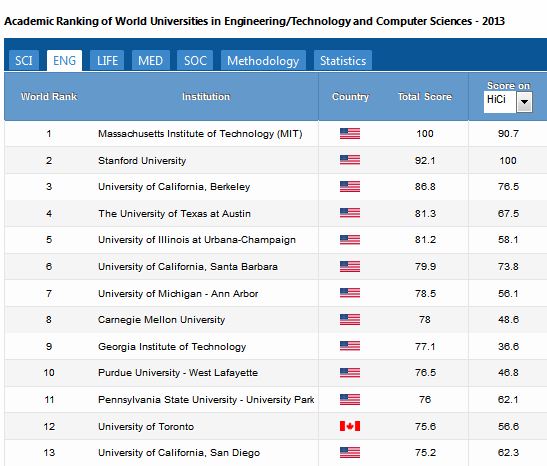Switch to the LIFE tab
547x466 pixels.
[107, 61]
